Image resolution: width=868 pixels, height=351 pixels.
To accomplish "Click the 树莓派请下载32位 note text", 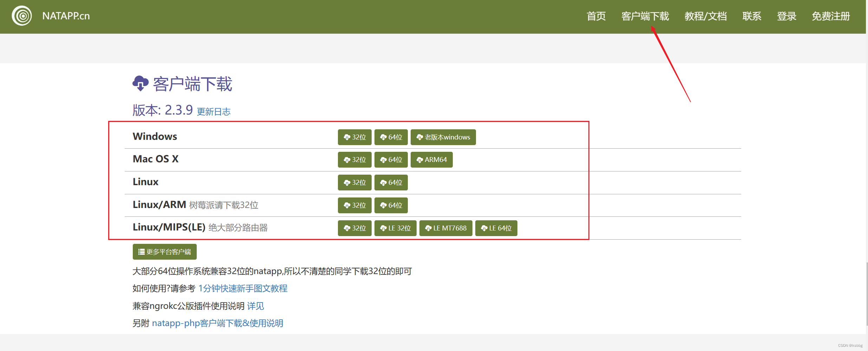I will click(224, 205).
